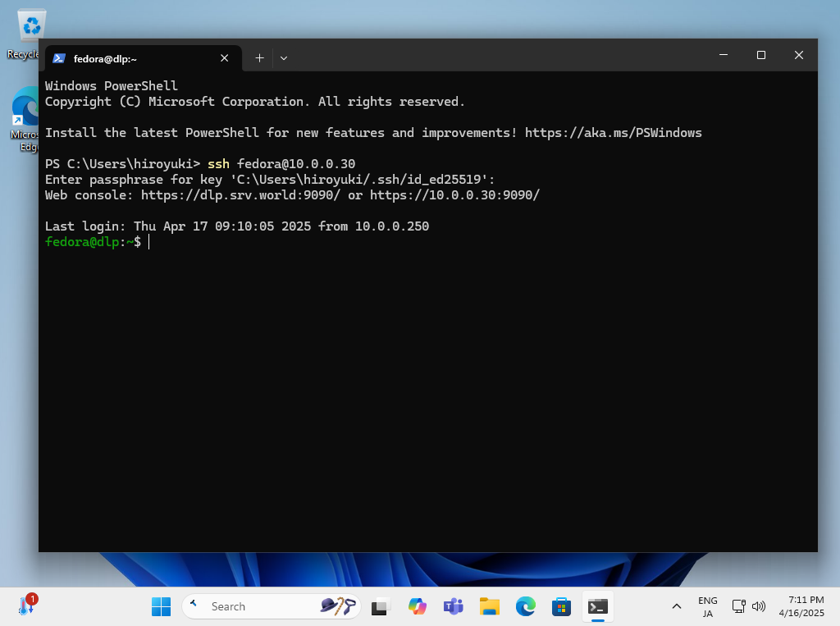Image resolution: width=840 pixels, height=626 pixels.
Task: Click the taskbar Search box
Action: tap(272, 606)
